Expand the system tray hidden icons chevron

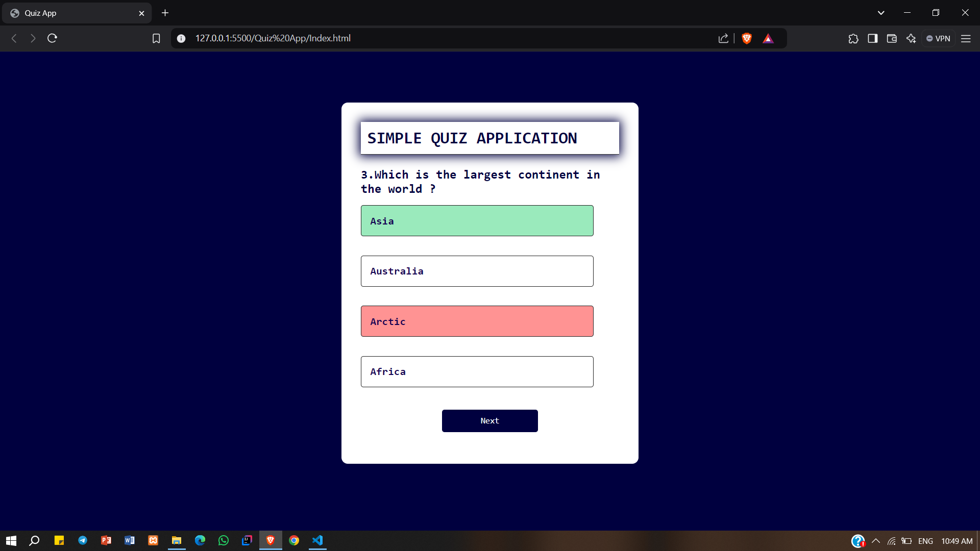pyautogui.click(x=876, y=541)
